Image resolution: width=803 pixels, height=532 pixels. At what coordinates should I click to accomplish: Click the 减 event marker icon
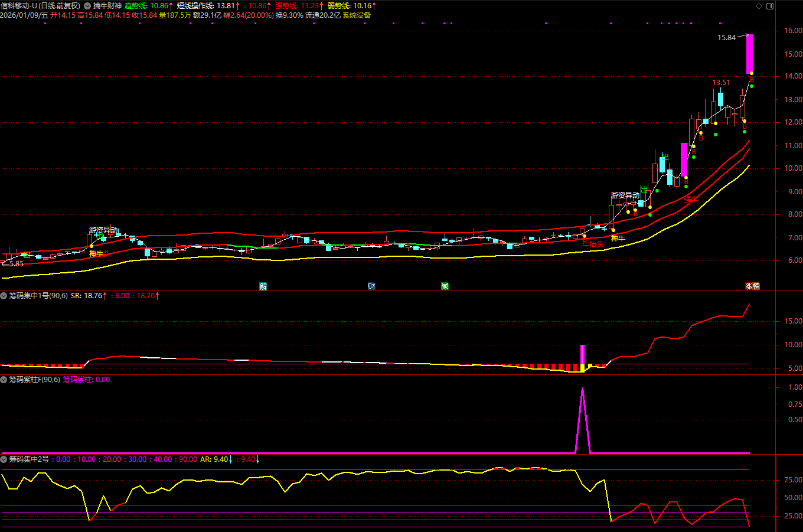445,286
